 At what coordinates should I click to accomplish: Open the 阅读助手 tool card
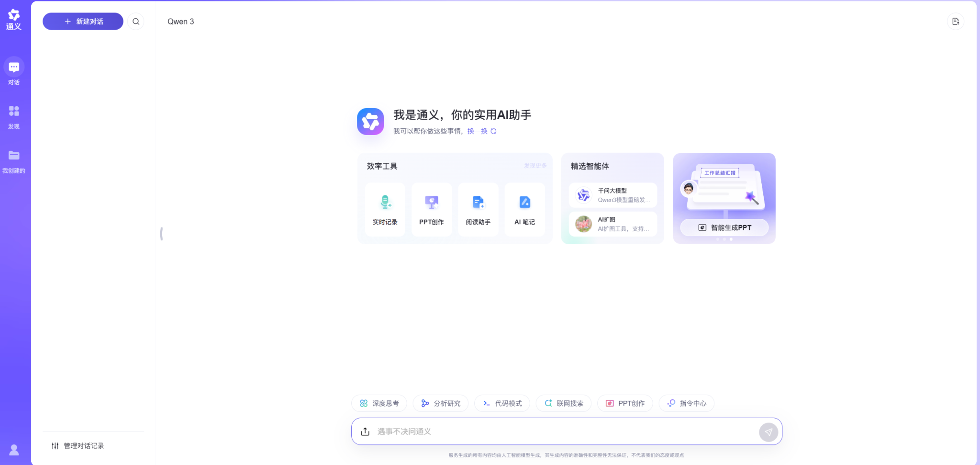point(478,209)
